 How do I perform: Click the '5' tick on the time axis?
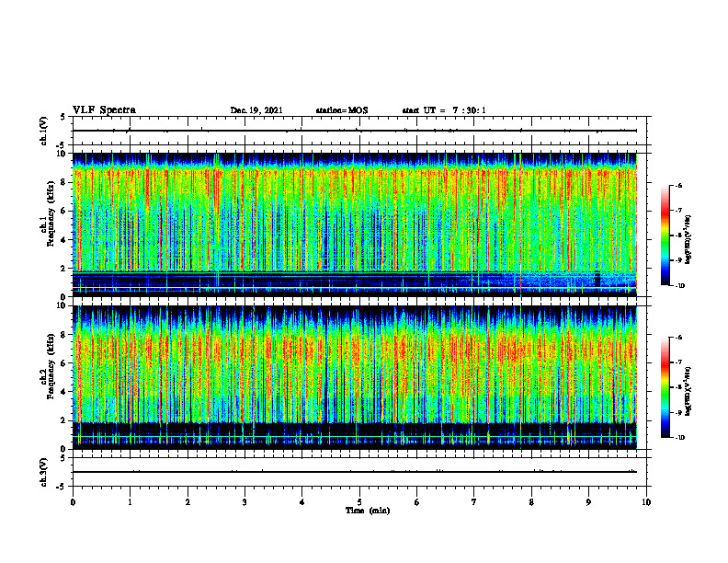[359, 502]
